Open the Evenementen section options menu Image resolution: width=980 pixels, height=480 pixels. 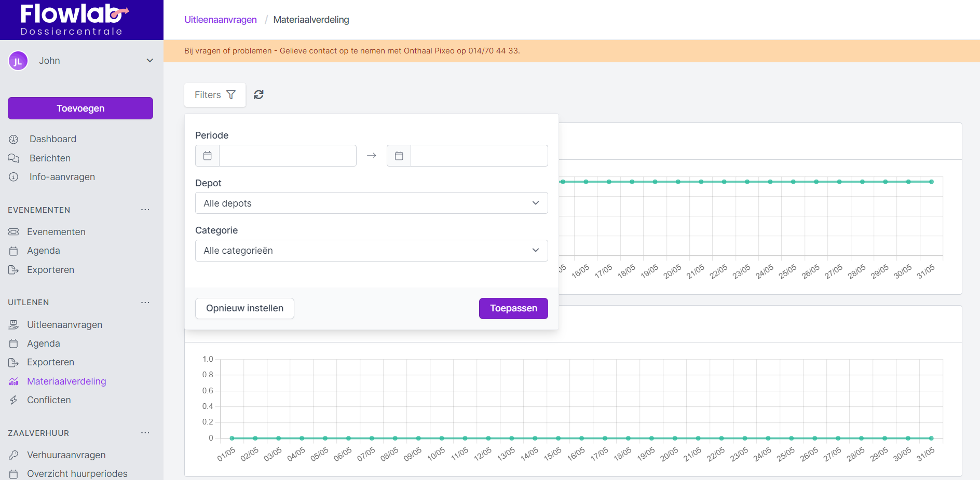coord(145,210)
